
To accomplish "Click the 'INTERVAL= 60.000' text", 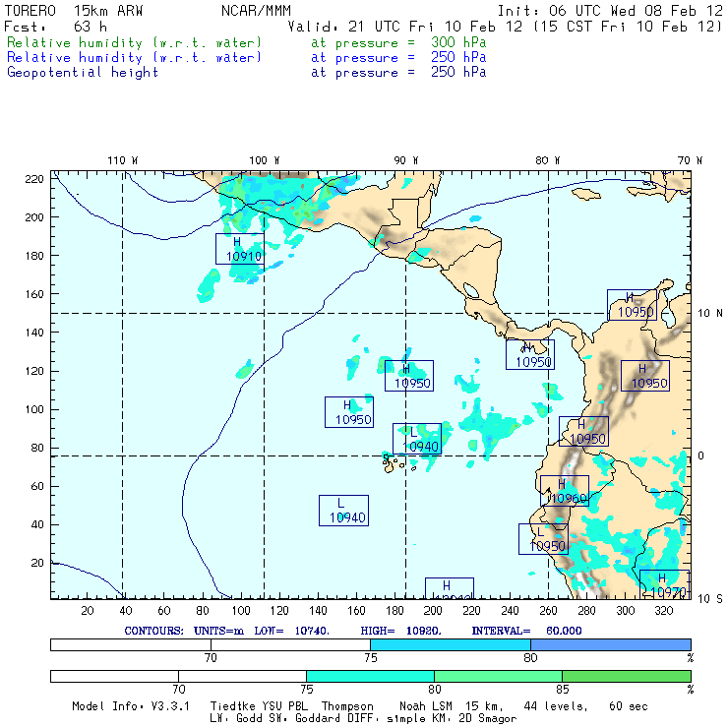I will 526,631.
